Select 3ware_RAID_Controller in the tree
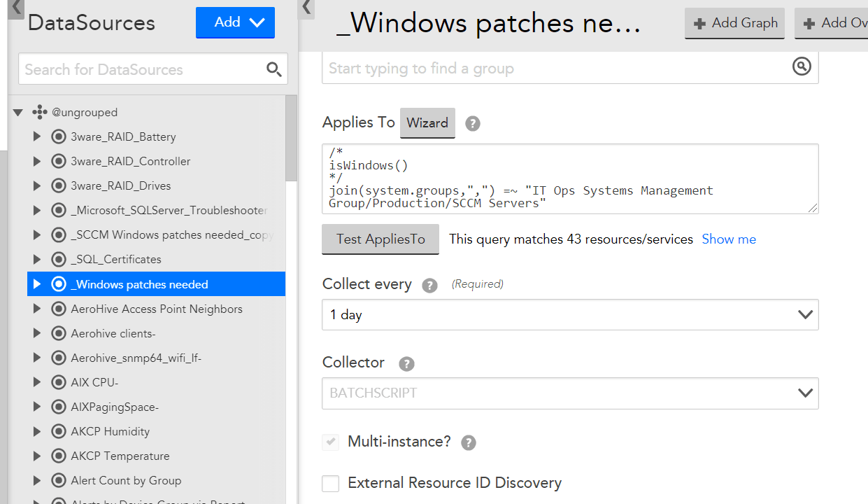Image resolution: width=868 pixels, height=504 pixels. pos(131,161)
